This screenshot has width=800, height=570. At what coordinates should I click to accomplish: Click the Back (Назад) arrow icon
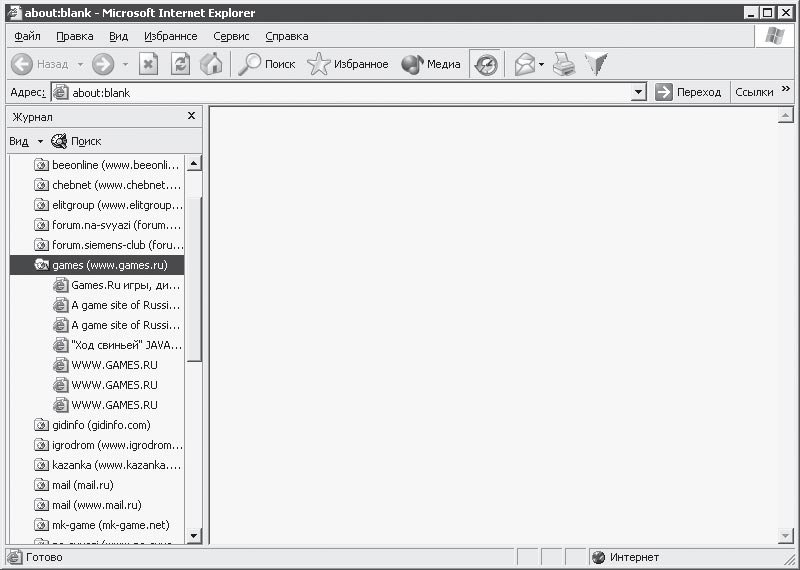pos(22,64)
